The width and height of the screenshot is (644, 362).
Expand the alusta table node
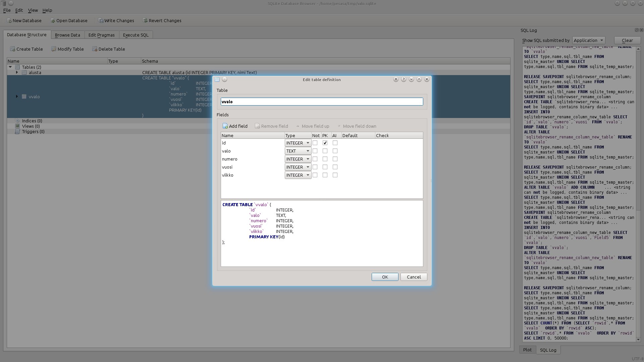pos(17,72)
